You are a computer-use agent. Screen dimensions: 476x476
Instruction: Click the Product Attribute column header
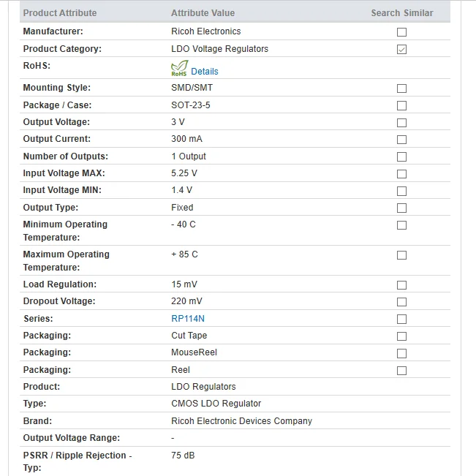coord(60,13)
